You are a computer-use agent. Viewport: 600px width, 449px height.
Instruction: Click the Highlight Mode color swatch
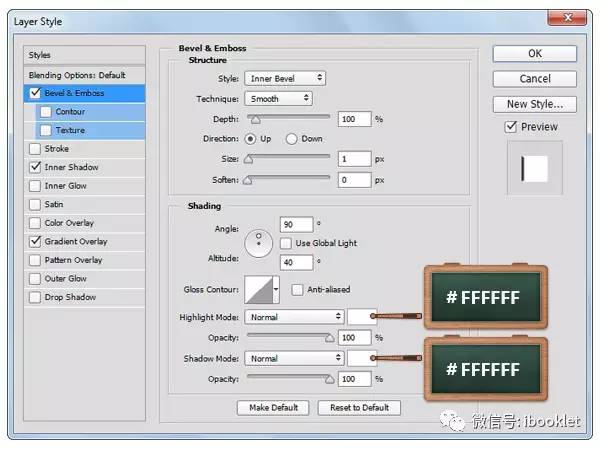tap(362, 317)
